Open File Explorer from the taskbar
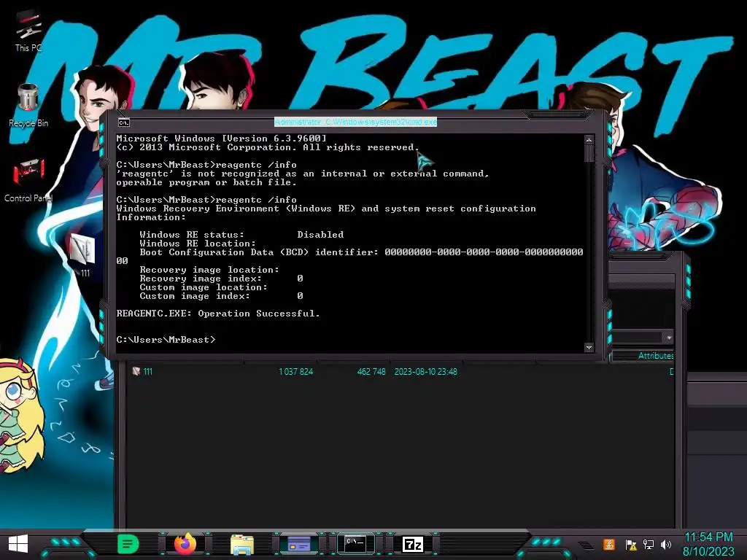 click(x=242, y=544)
